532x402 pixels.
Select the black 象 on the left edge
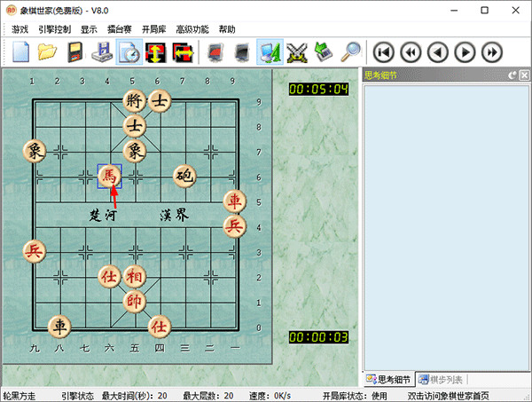click(35, 151)
